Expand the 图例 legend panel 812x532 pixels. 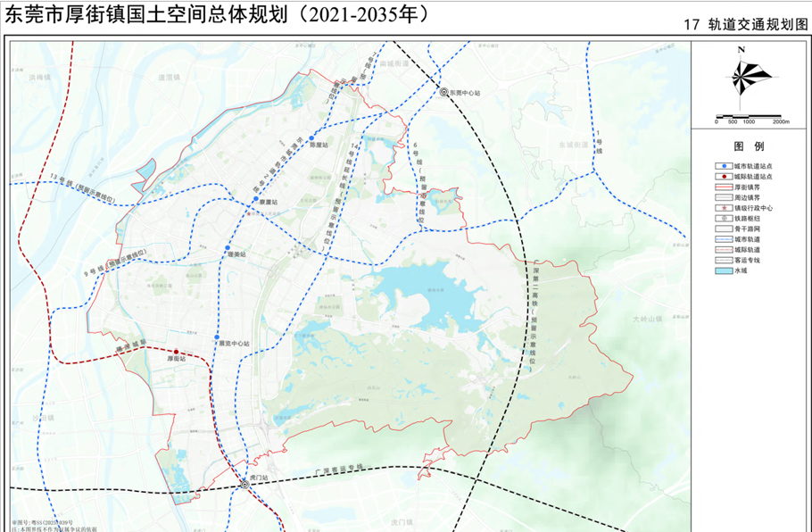tap(750, 145)
